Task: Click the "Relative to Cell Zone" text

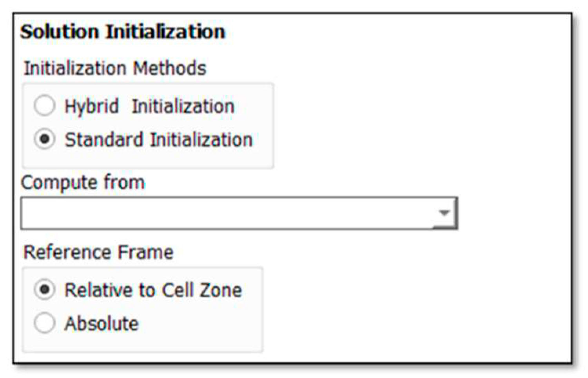Action: point(153,290)
